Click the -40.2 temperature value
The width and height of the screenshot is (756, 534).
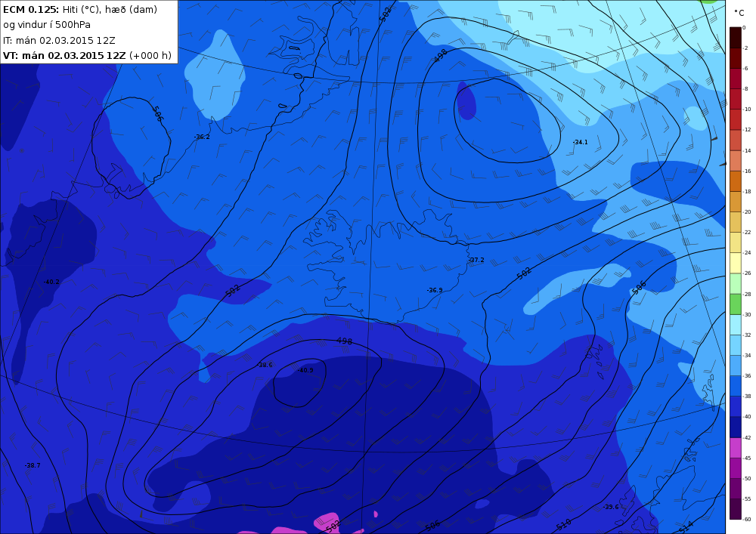point(51,282)
